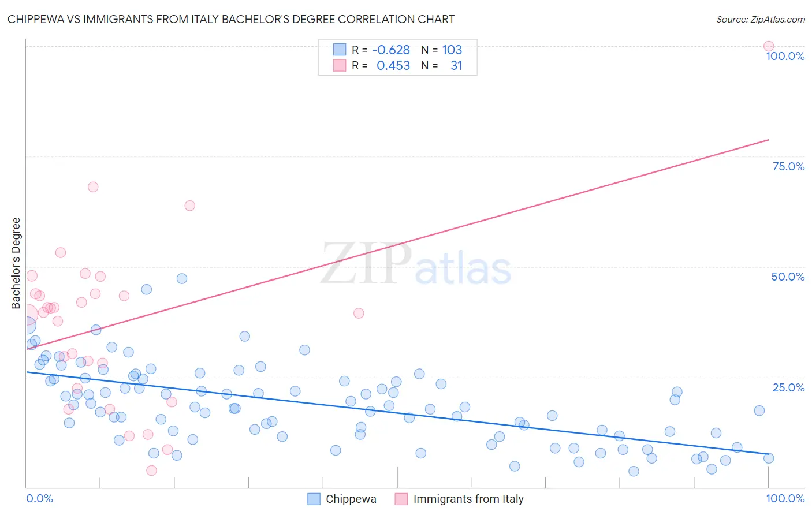
Task: Click the ZIPatlas watermark in chart center
Action: coord(416,264)
